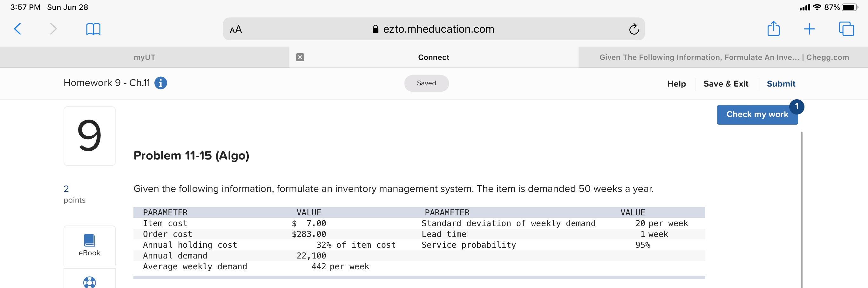Open the tab overview icon
The width and height of the screenshot is (868, 288).
846,29
